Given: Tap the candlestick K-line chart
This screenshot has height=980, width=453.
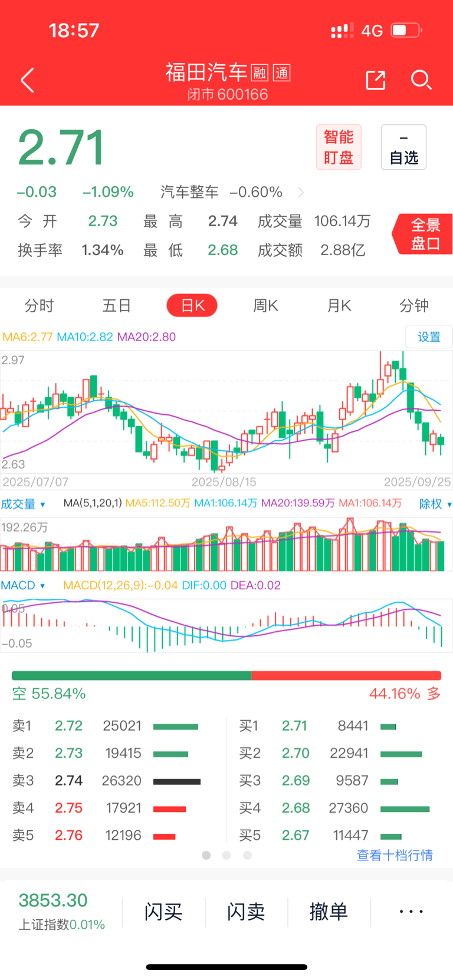Looking at the screenshot, I should pyautogui.click(x=226, y=413).
